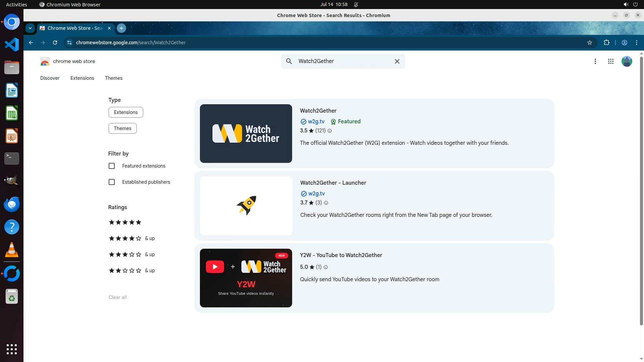Image resolution: width=644 pixels, height=362 pixels.
Task: Toggle the Extensions type filter chip
Action: pos(126,112)
